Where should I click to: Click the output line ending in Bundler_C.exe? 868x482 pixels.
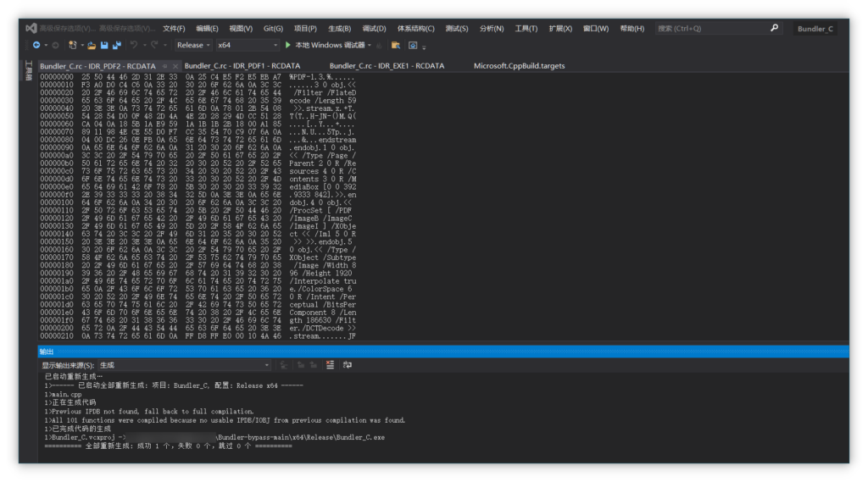(x=214, y=437)
